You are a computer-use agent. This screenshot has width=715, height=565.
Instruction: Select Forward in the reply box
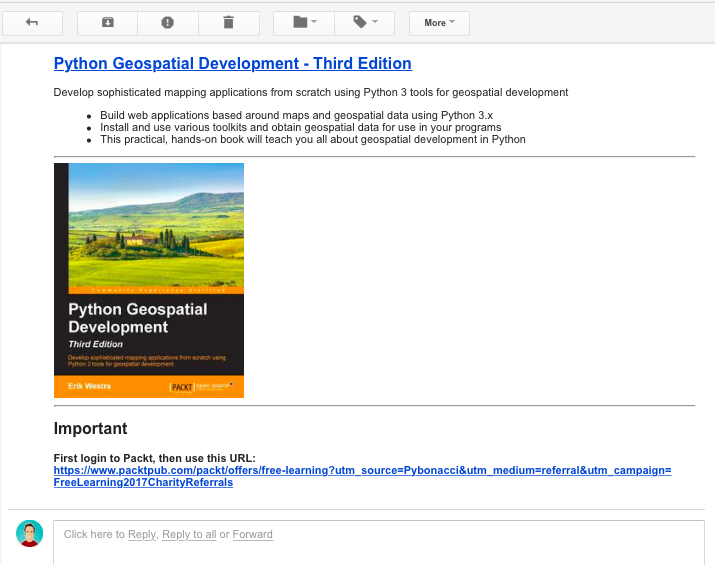pyautogui.click(x=253, y=534)
